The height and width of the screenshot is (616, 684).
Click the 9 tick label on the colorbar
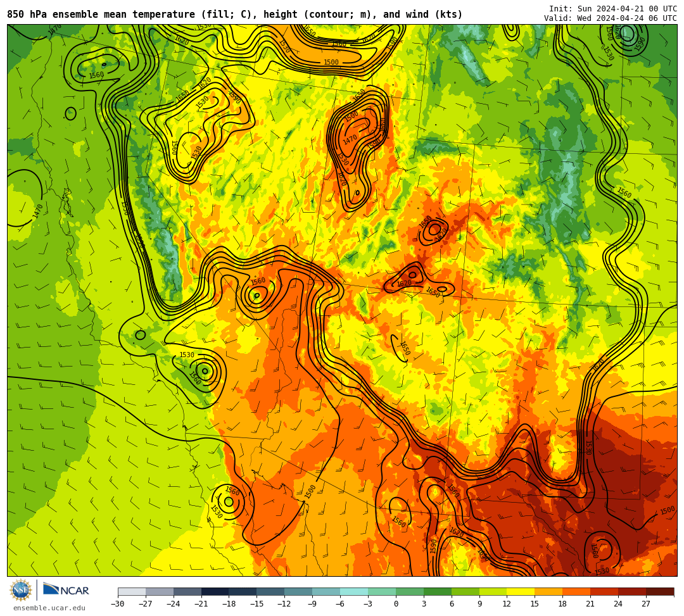click(479, 604)
